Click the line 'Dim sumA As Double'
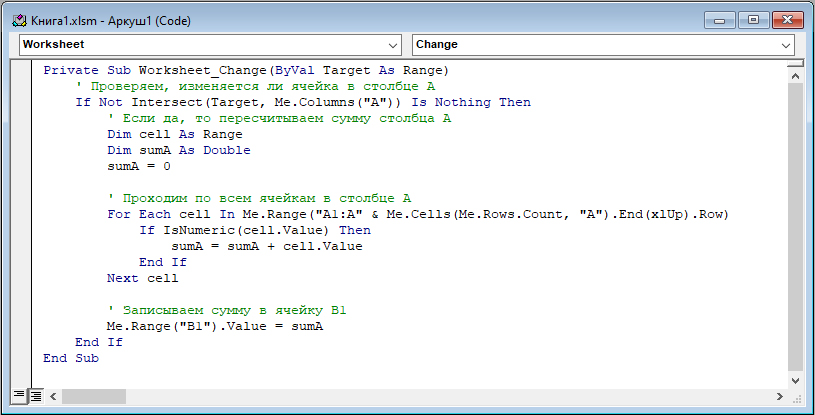815x415 pixels. click(x=179, y=150)
